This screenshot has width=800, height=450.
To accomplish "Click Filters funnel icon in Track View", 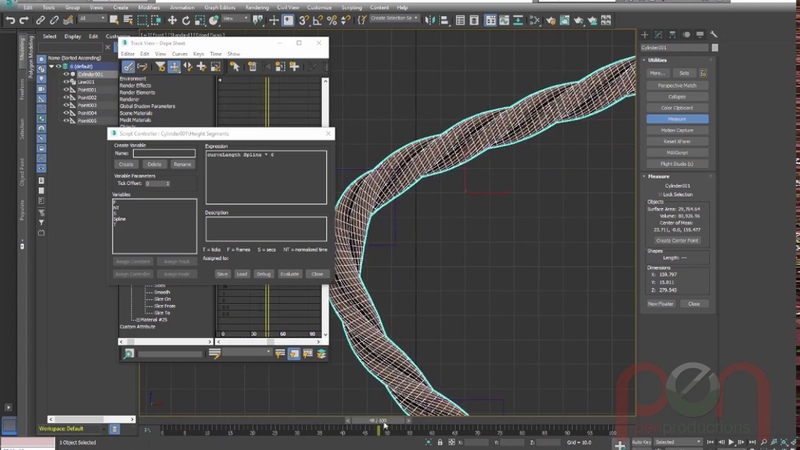I will click(160, 67).
